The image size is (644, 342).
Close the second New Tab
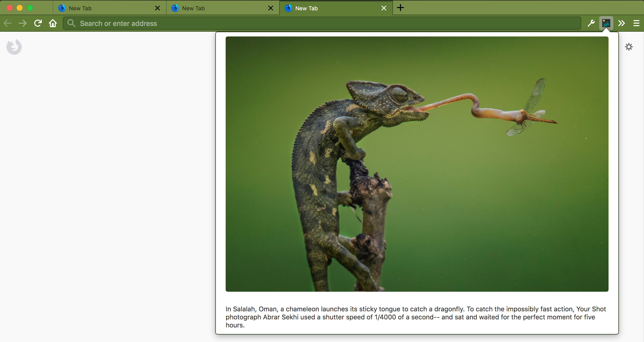click(271, 8)
